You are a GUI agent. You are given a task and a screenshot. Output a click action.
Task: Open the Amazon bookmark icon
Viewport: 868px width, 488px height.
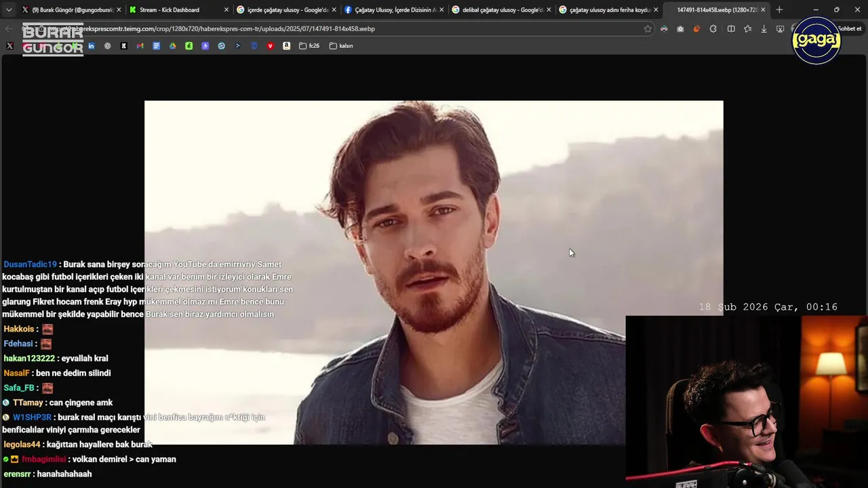286,46
